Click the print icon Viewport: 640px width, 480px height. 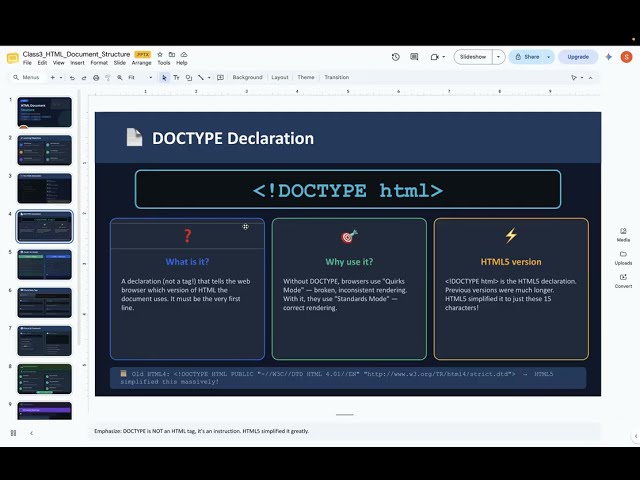click(x=96, y=78)
